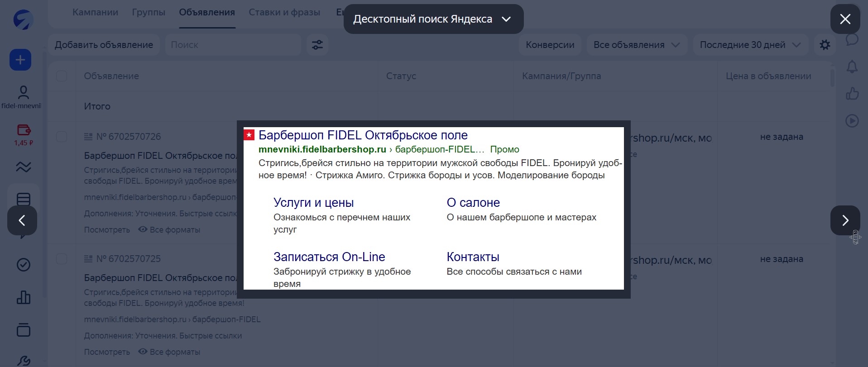This screenshot has height=367, width=868.
Task: Click the Yandex Direct logo icon
Action: 23,20
